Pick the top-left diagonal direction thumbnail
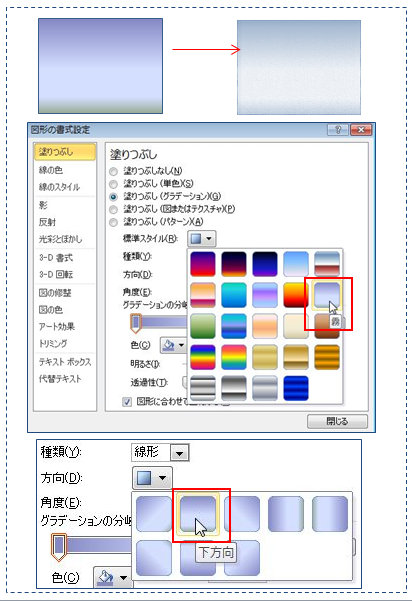 [x=154, y=514]
